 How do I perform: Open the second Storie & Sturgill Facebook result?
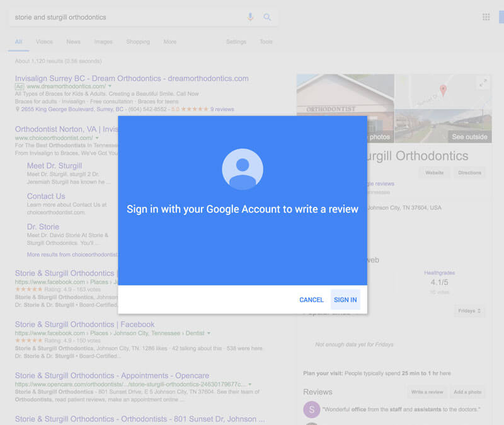coord(85,324)
